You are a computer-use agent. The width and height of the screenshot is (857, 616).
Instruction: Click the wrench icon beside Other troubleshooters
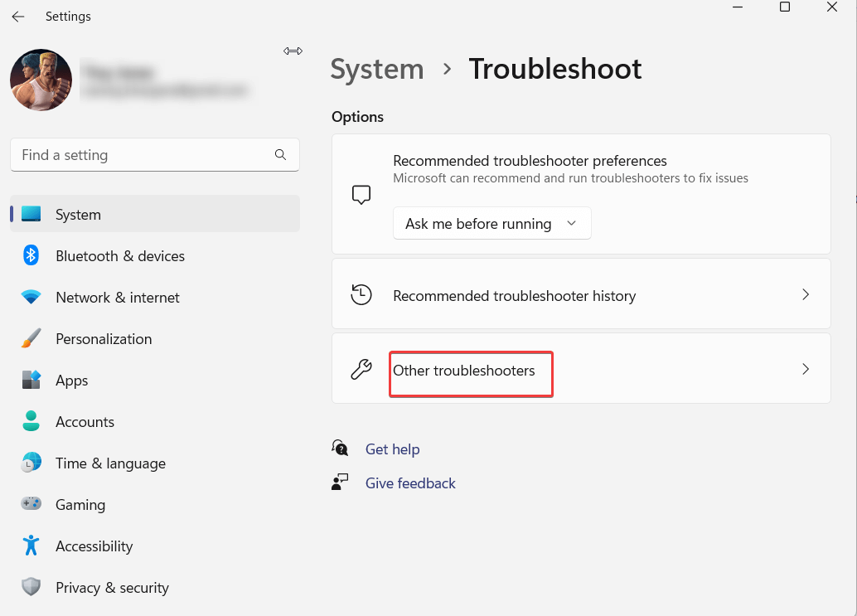(x=361, y=369)
